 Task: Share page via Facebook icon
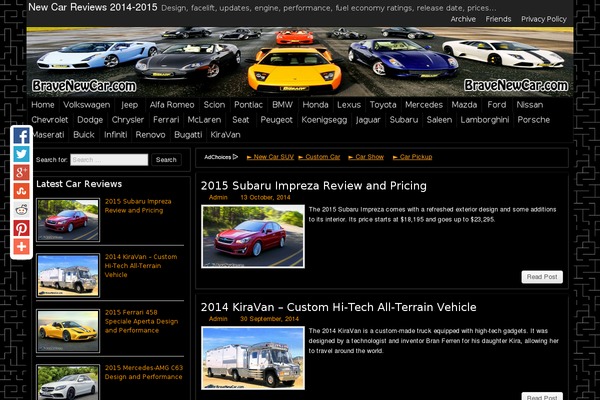click(x=21, y=136)
